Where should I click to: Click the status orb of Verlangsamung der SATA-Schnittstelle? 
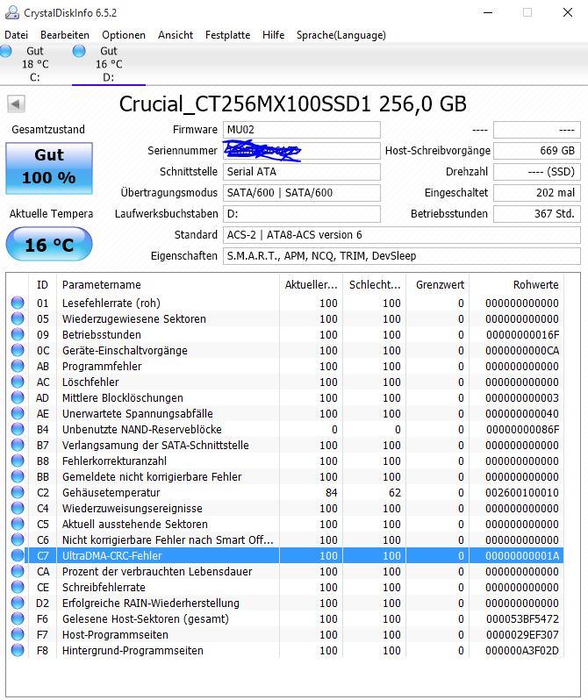(x=18, y=445)
